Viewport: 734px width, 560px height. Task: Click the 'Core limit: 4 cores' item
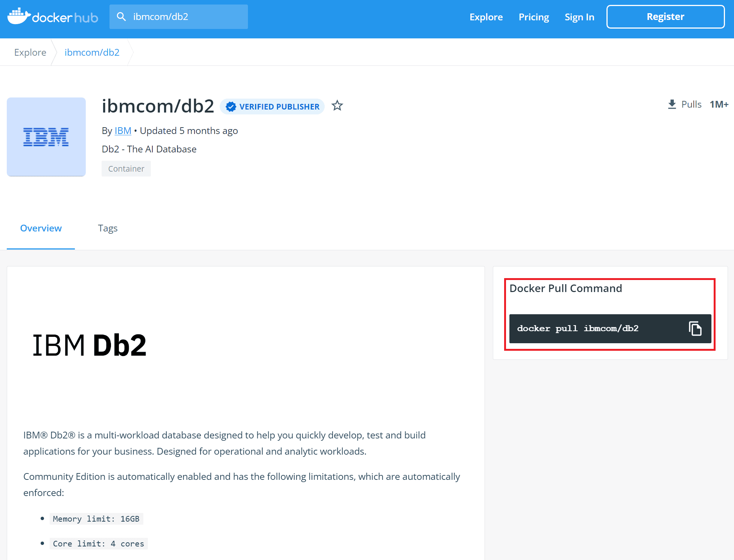(99, 544)
